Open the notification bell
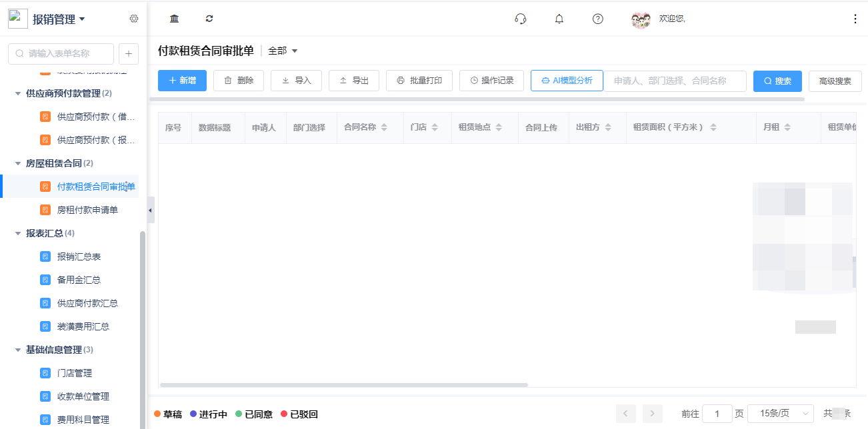The height and width of the screenshot is (429, 868). (x=559, y=19)
